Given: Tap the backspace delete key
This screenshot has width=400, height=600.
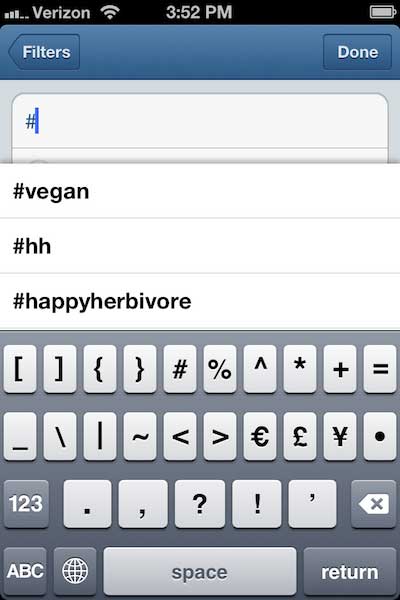Looking at the screenshot, I should point(373,504).
